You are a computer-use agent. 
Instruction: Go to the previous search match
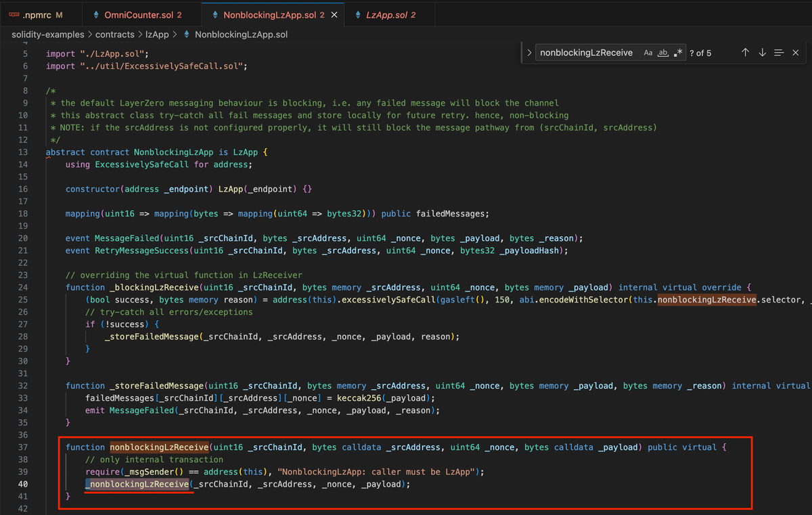(x=745, y=53)
